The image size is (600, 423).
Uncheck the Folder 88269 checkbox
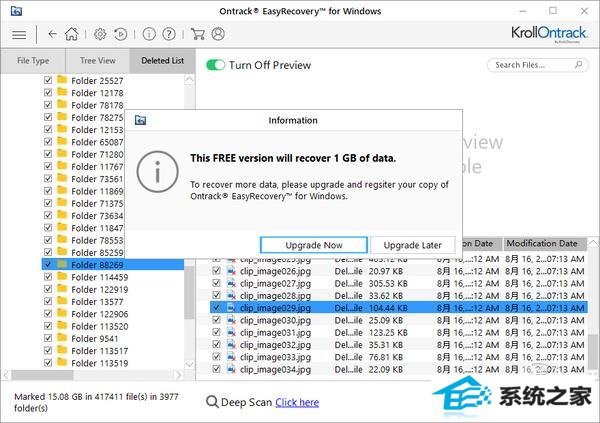tap(48, 264)
